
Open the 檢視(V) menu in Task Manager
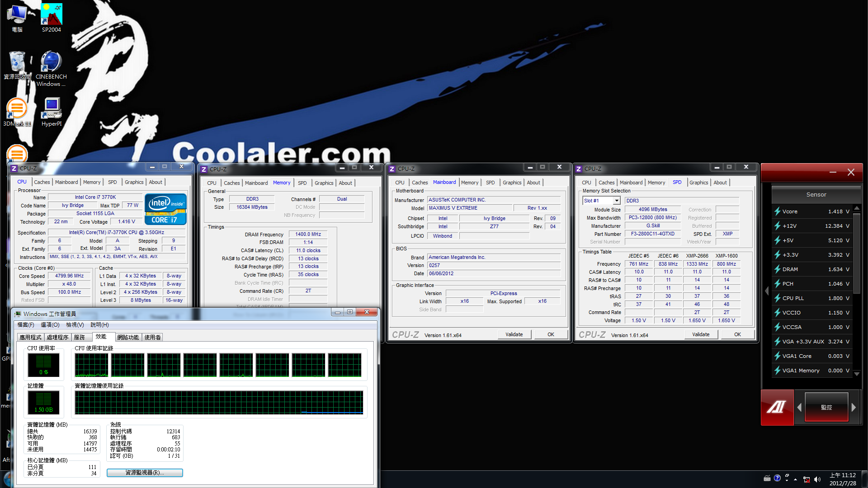pyautogui.click(x=75, y=325)
